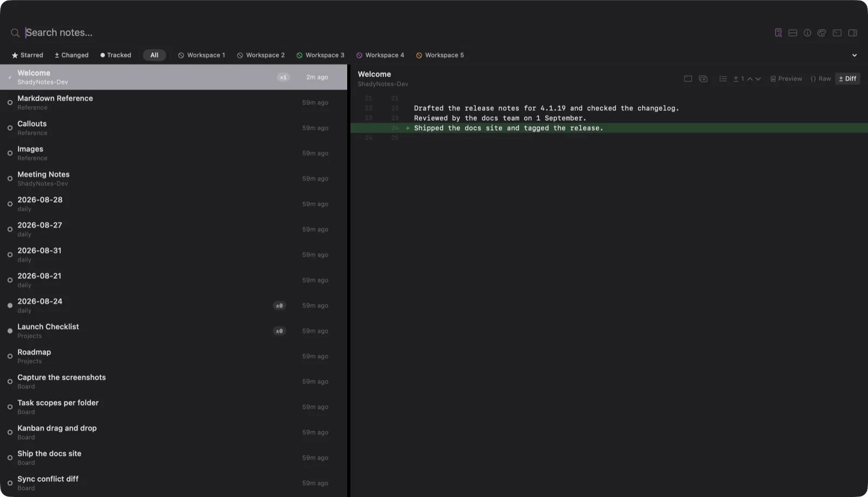
Task: Toggle tracking circle on Markdown Reference row
Action: click(x=10, y=102)
